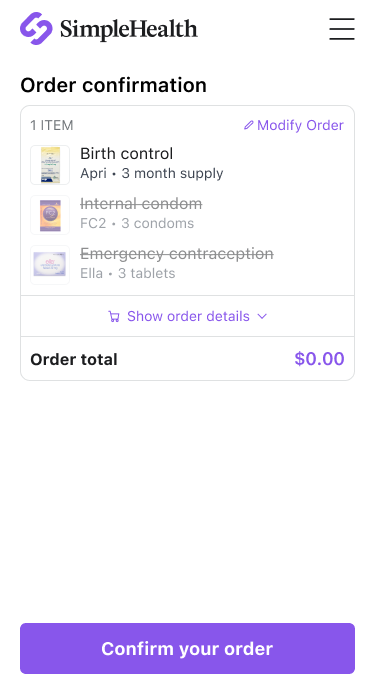This screenshot has width=375, height=700.
Task: Open the hamburger menu
Action: tap(342, 29)
